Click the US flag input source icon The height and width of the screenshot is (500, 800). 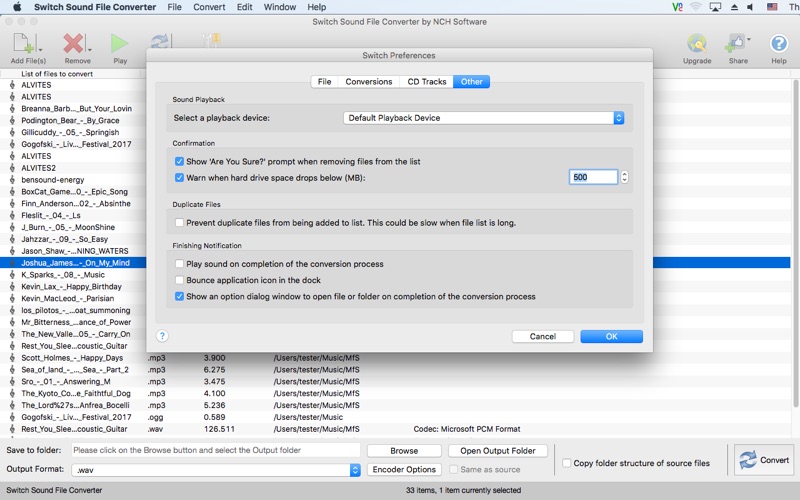click(x=772, y=7)
